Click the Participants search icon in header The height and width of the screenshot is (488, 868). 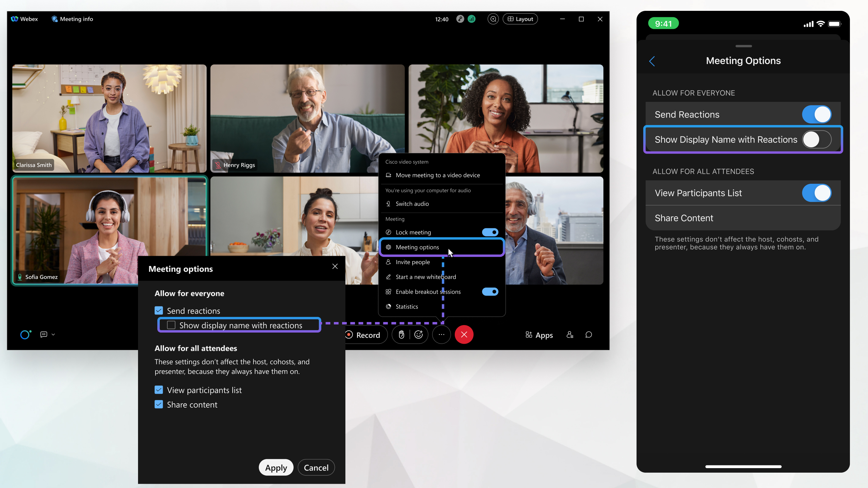pyautogui.click(x=493, y=19)
